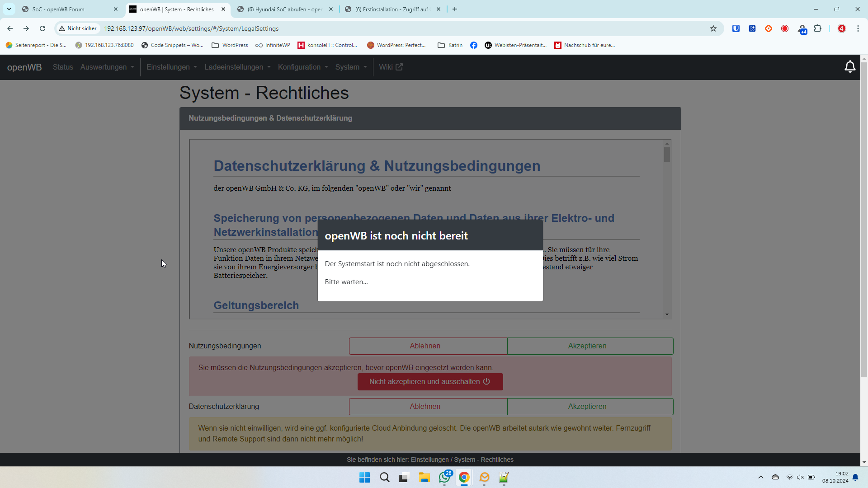The image size is (868, 488).
Task: Go forward with the browser forward arrow
Action: (26, 28)
